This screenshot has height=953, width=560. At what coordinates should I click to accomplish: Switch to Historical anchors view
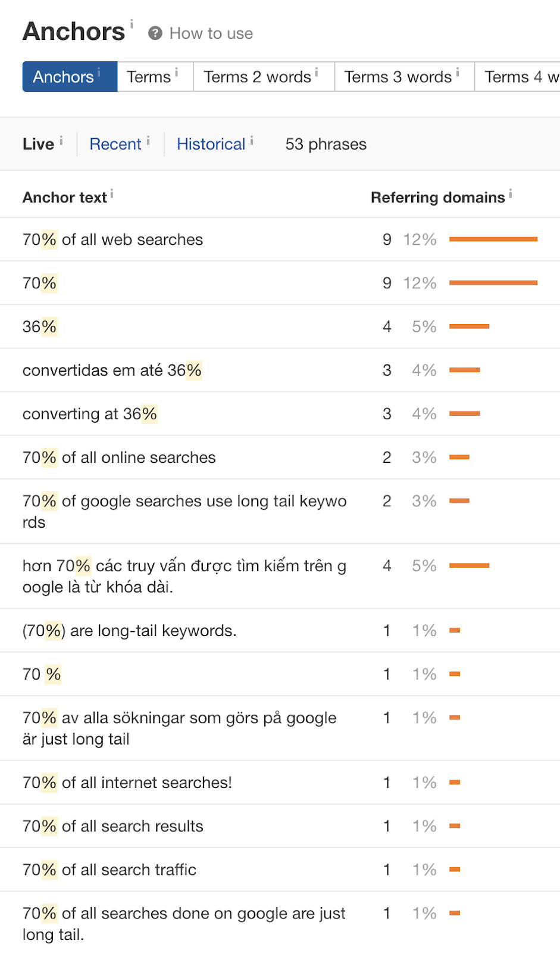pos(211,144)
